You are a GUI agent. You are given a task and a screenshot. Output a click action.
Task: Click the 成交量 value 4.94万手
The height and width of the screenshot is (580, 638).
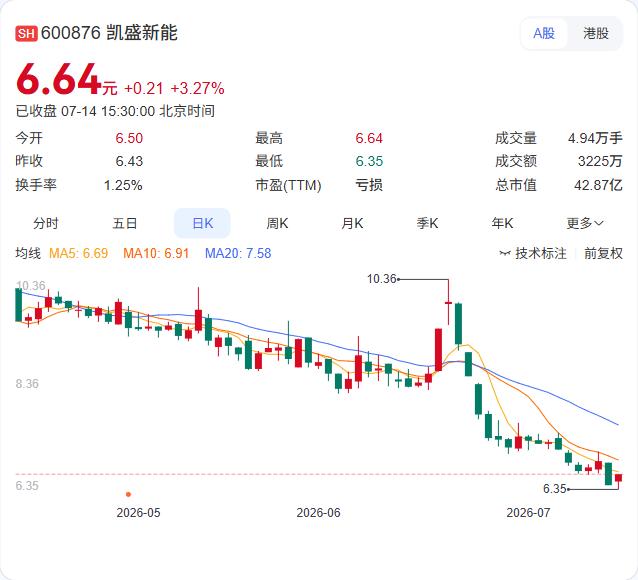[595, 138]
